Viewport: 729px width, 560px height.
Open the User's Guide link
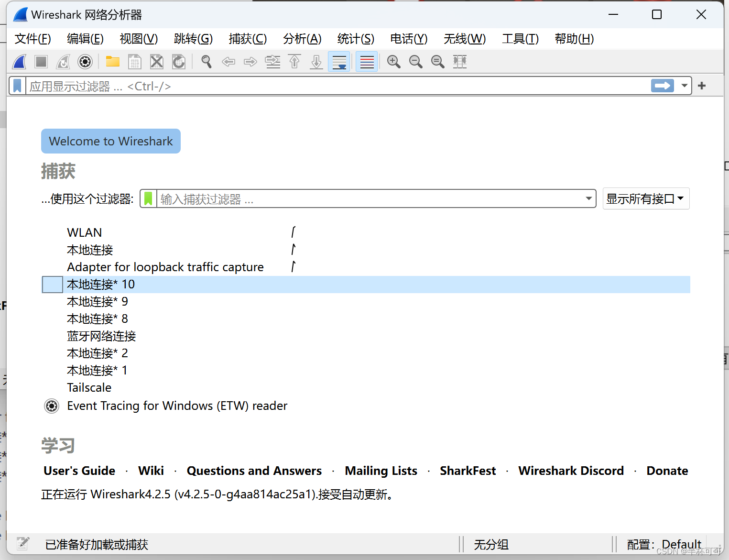[79, 471]
